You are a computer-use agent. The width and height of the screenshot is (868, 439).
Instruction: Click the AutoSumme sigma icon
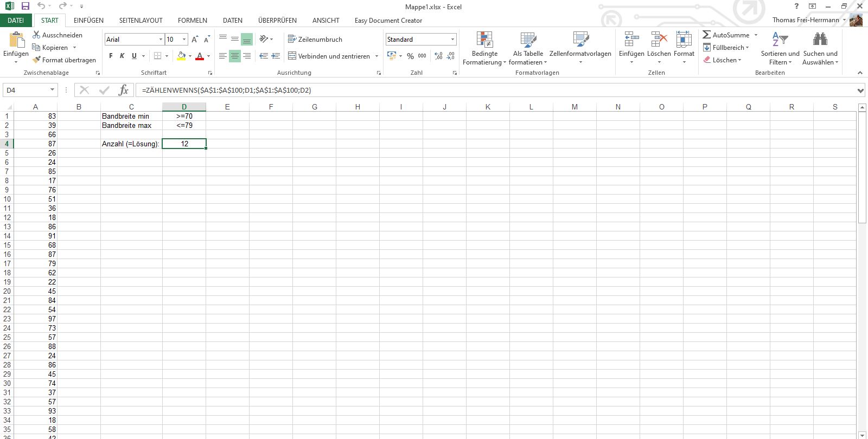tap(707, 35)
